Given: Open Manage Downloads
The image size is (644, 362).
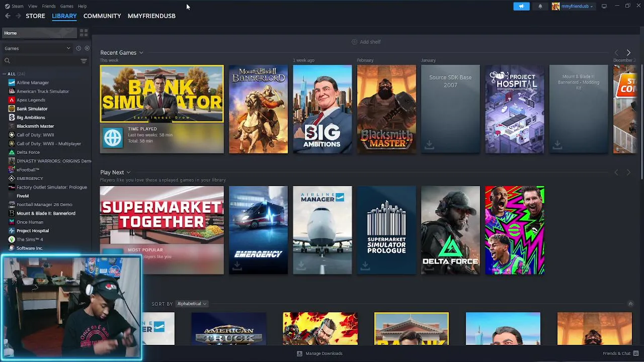Looking at the screenshot, I should 319,353.
